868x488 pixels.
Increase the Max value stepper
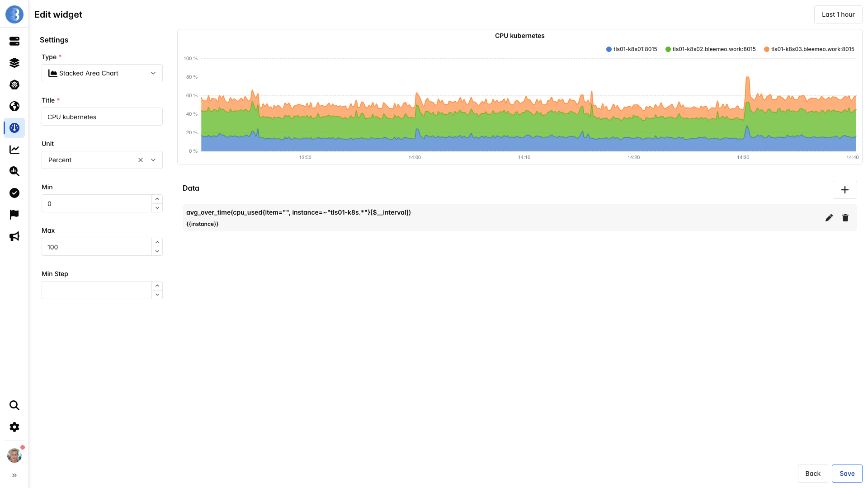pos(157,242)
